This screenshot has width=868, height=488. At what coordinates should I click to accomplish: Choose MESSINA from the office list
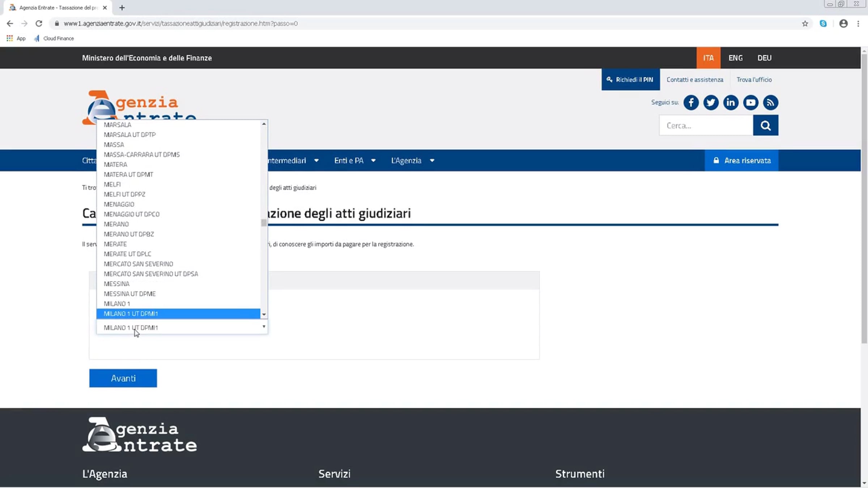click(x=116, y=284)
